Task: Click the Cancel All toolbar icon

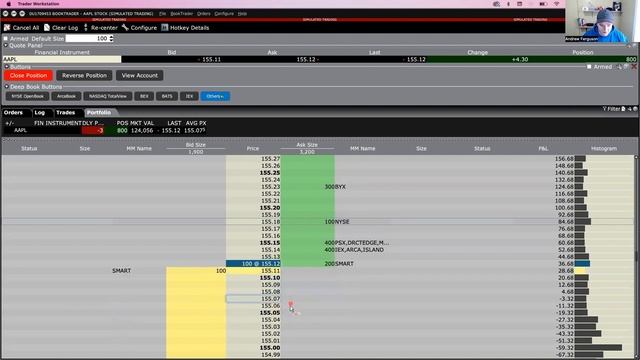Action: coord(7,27)
